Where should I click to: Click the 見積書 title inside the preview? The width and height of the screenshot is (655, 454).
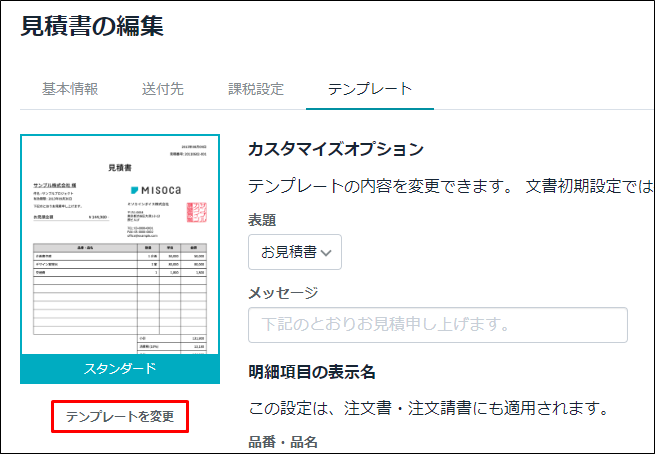click(x=119, y=168)
